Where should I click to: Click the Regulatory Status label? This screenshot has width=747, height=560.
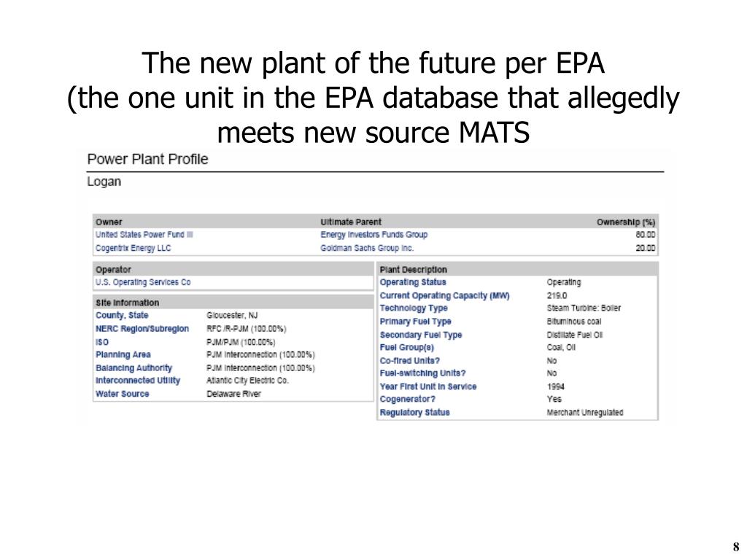414,412
